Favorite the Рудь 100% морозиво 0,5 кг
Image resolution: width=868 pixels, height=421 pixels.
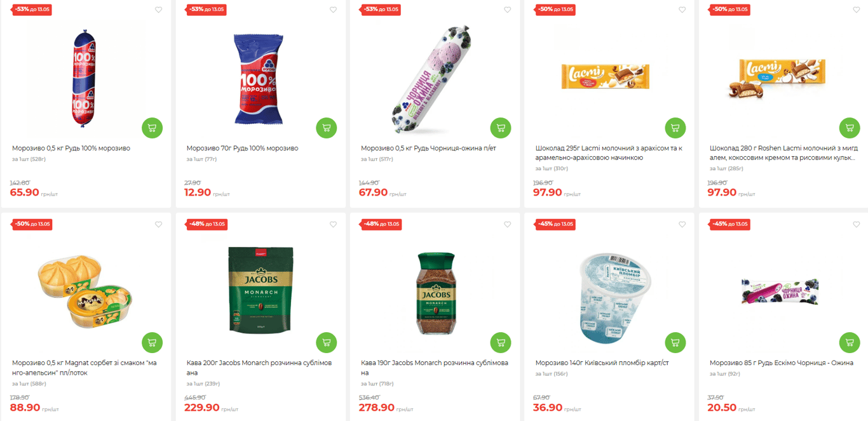point(159,10)
